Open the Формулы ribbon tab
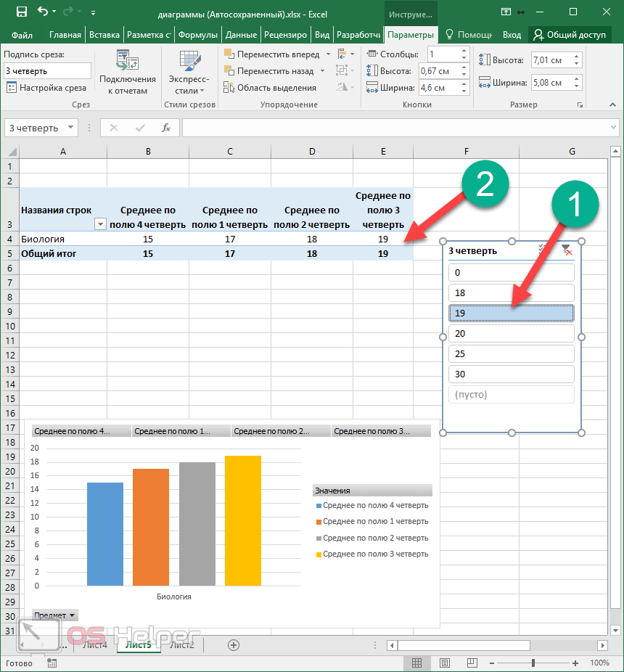Image resolution: width=624 pixels, height=672 pixels. 197,35
